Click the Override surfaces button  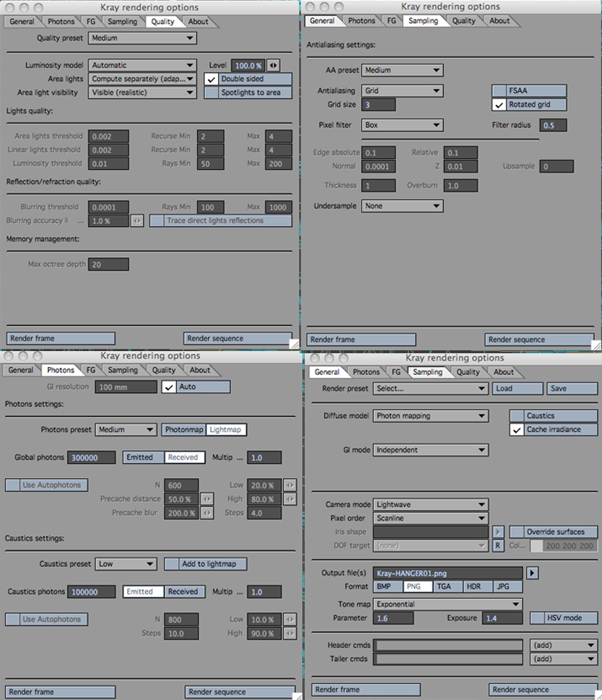pos(554,532)
